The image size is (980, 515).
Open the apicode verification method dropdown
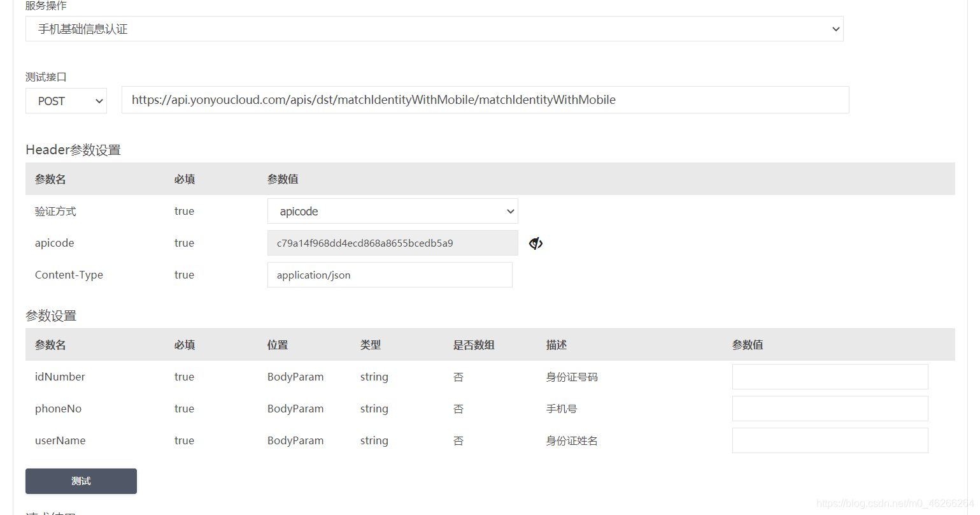[x=393, y=211]
